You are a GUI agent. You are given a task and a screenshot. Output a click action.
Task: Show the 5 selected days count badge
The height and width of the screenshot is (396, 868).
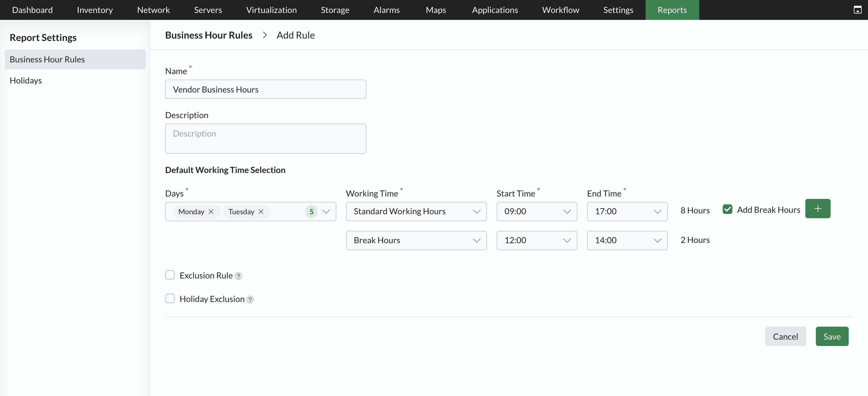[x=311, y=212]
